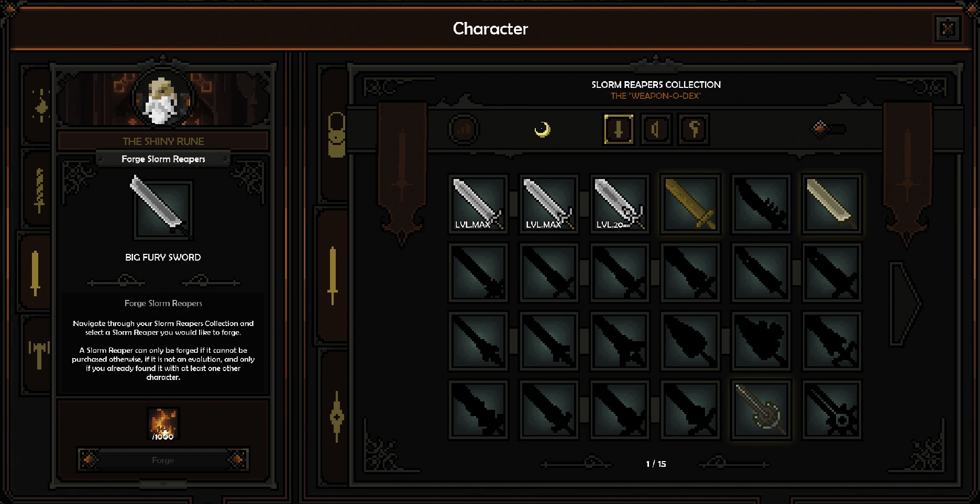This screenshot has width=980, height=504.
Task: Select the staff weapon class filter
Action: click(x=695, y=129)
